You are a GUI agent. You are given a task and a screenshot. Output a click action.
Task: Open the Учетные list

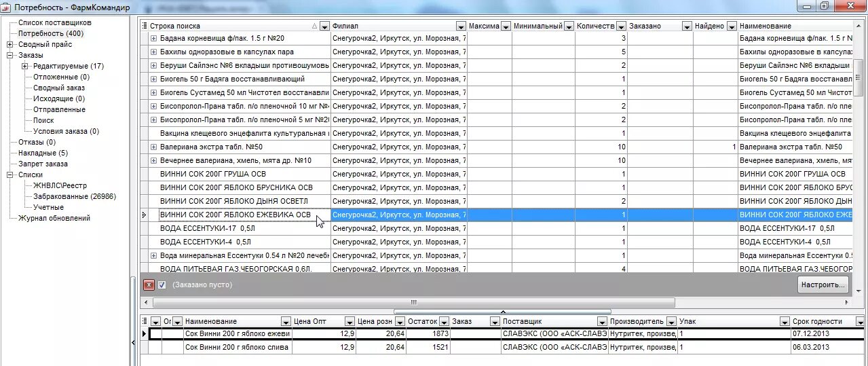(x=48, y=207)
